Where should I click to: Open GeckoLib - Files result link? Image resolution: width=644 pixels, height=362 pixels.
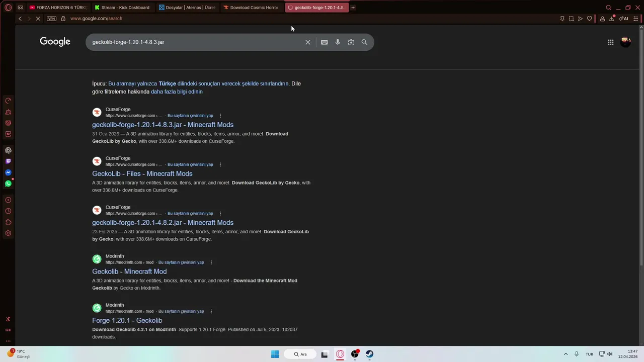point(142,173)
